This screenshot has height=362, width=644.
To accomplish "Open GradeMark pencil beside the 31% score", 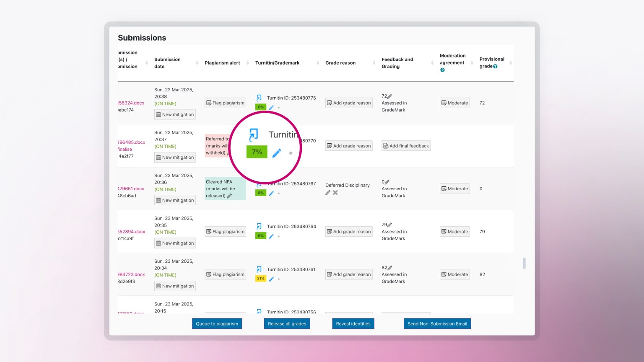I will 271,279.
